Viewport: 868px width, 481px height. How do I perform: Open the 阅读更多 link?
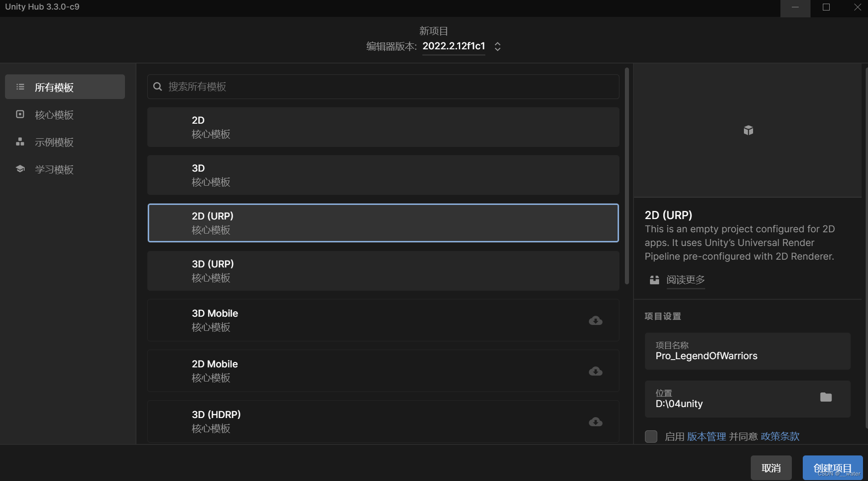(686, 280)
